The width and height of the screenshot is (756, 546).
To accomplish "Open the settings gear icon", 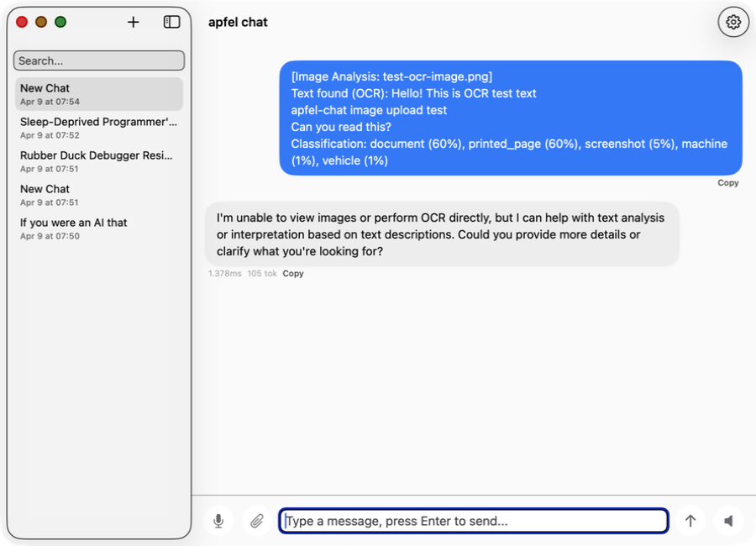I will pyautogui.click(x=732, y=22).
